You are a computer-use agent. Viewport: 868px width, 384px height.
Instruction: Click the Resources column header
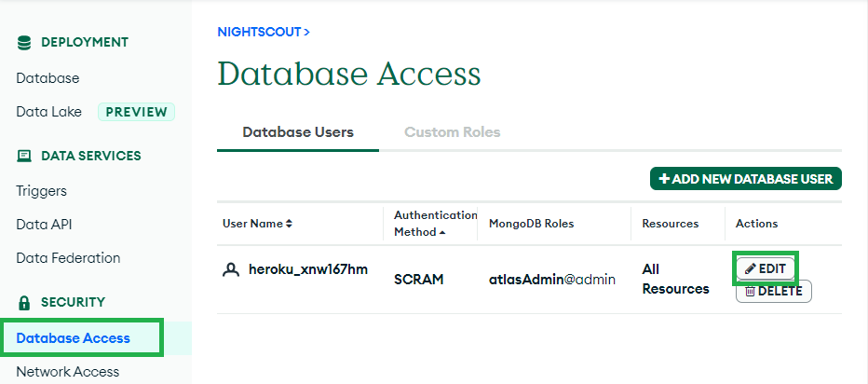pos(671,224)
